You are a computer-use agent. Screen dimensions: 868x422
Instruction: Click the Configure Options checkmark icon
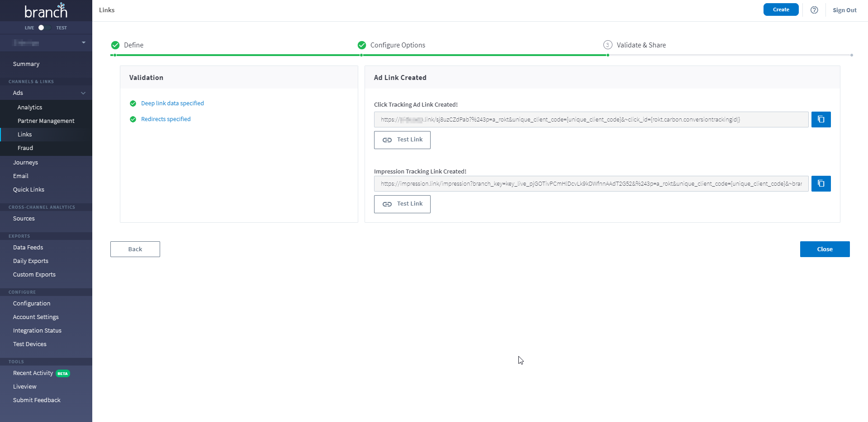361,45
